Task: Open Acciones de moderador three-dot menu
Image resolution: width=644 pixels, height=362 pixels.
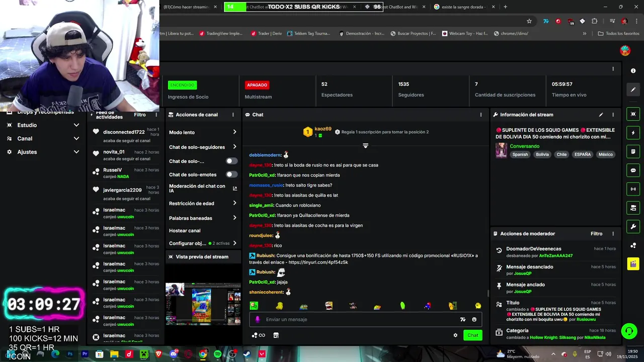Action: 613,234
